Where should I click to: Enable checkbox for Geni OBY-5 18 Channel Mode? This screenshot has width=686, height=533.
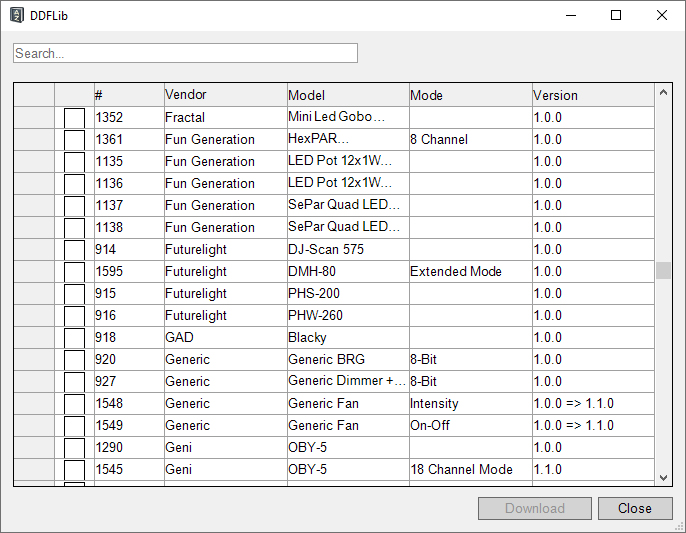coord(74,470)
